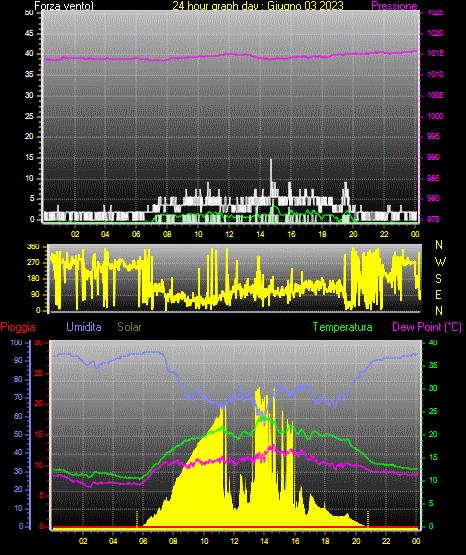466x555 pixels.
Task: Click the Umidita legend label
Action: point(84,327)
